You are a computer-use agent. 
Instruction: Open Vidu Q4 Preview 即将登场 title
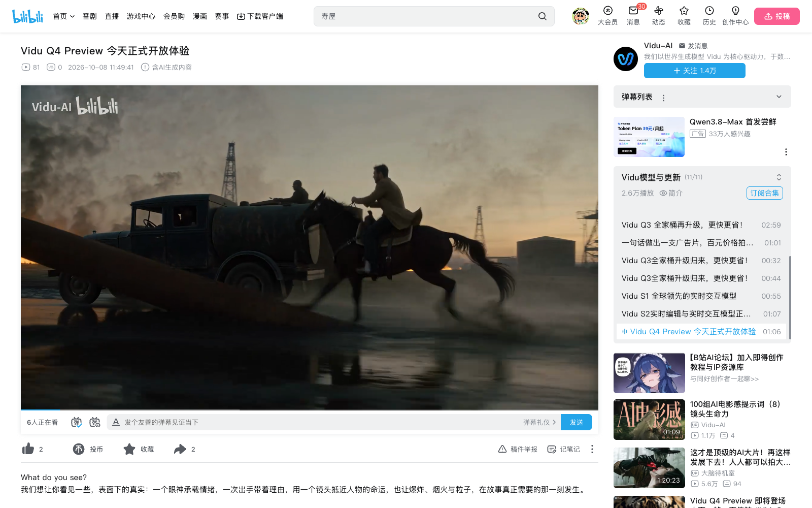(738, 501)
